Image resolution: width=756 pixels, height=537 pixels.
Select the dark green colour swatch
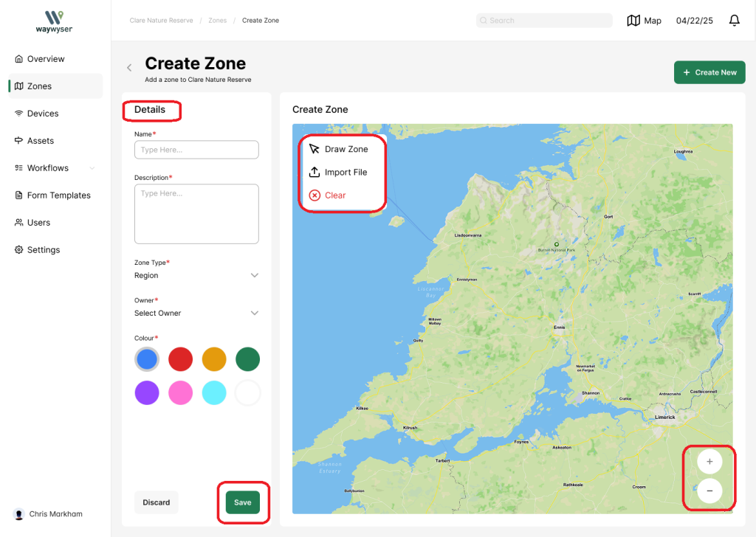pos(247,359)
